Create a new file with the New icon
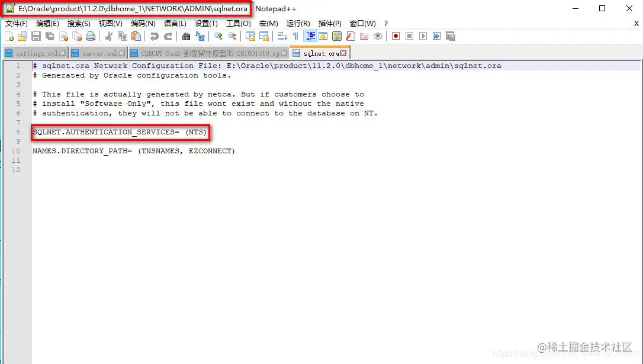The height and width of the screenshot is (364, 643). [x=9, y=37]
